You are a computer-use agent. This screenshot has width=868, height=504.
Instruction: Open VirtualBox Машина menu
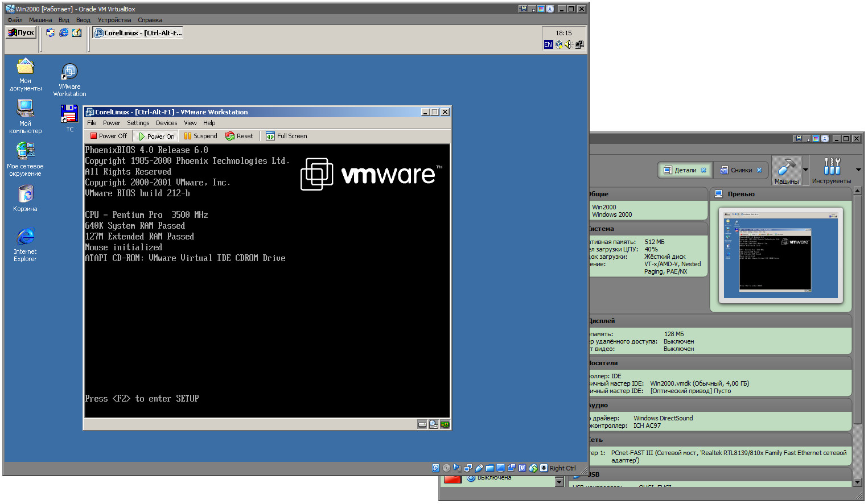(40, 20)
